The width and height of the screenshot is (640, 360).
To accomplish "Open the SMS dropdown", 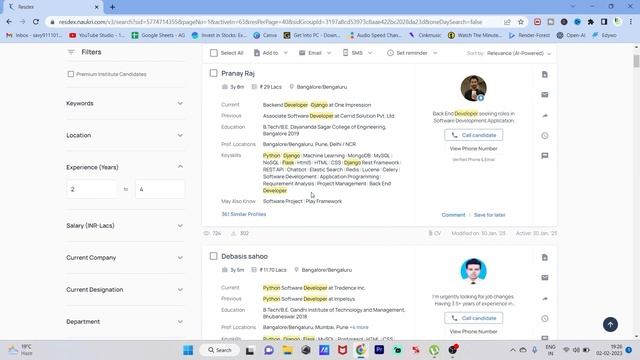I will point(357,53).
